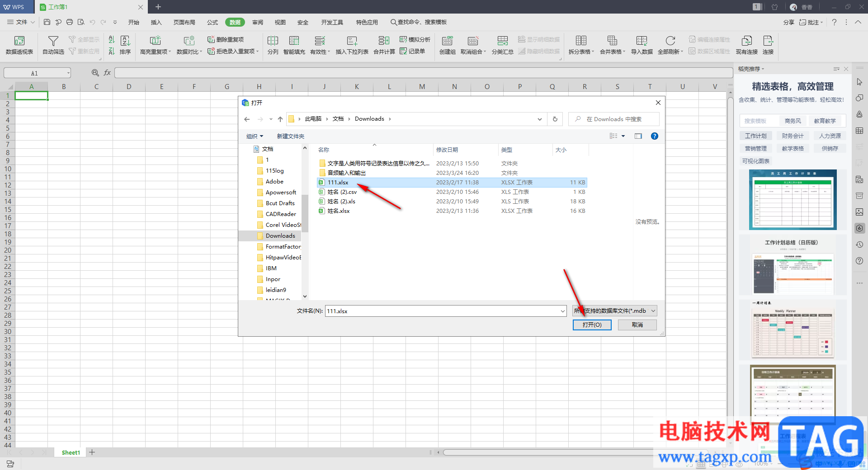This screenshot has width=868, height=470.
Task: Click the ascending sort icon
Action: [x=112, y=40]
